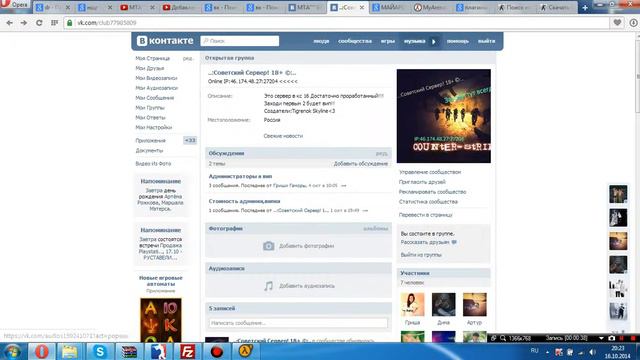Screen dimensions: 640x360
Task: Open the 'люди' header menu item
Action: point(321,41)
